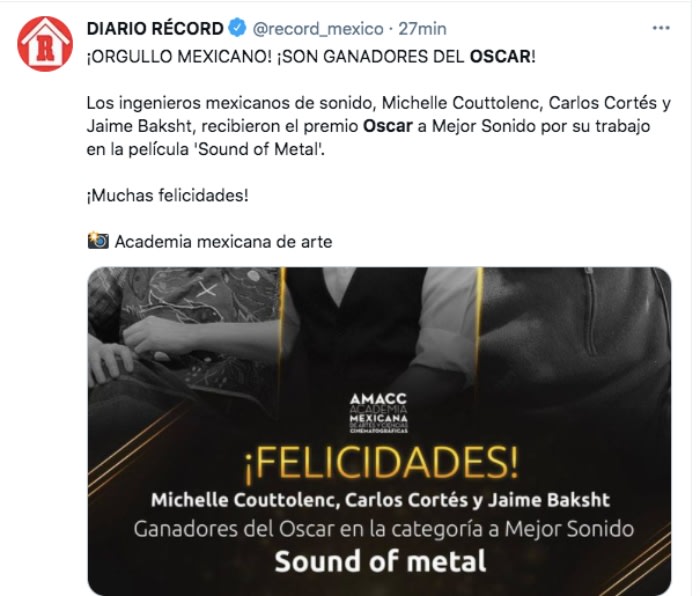Click the AMACC logo in the image
This screenshot has height=596, width=700.
tap(379, 413)
